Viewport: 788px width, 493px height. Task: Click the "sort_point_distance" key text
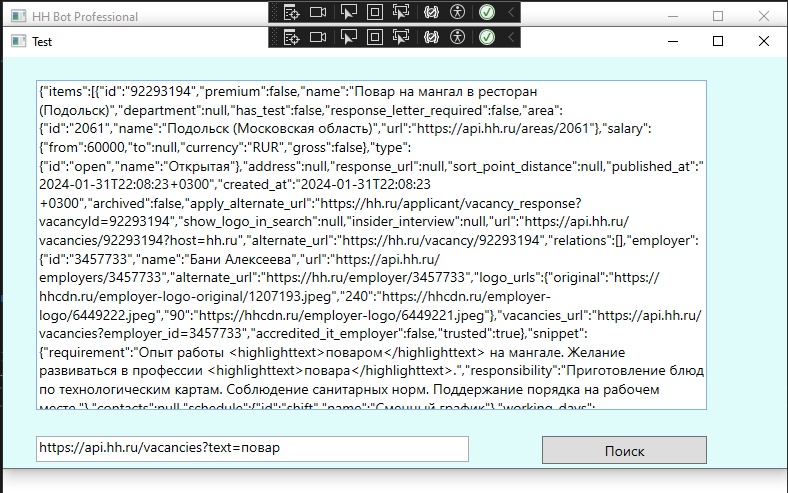point(513,166)
